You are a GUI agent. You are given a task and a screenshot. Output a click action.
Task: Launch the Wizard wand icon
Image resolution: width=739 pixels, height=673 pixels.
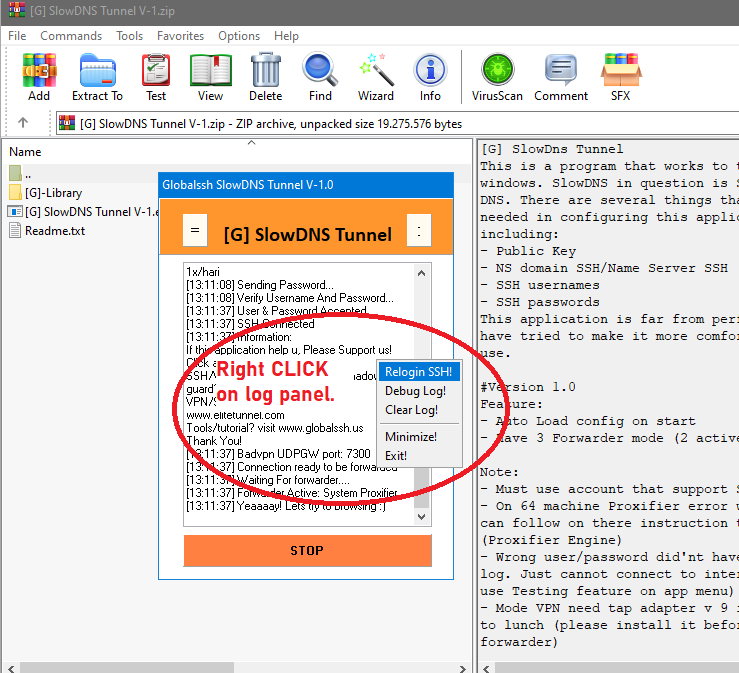(376, 70)
